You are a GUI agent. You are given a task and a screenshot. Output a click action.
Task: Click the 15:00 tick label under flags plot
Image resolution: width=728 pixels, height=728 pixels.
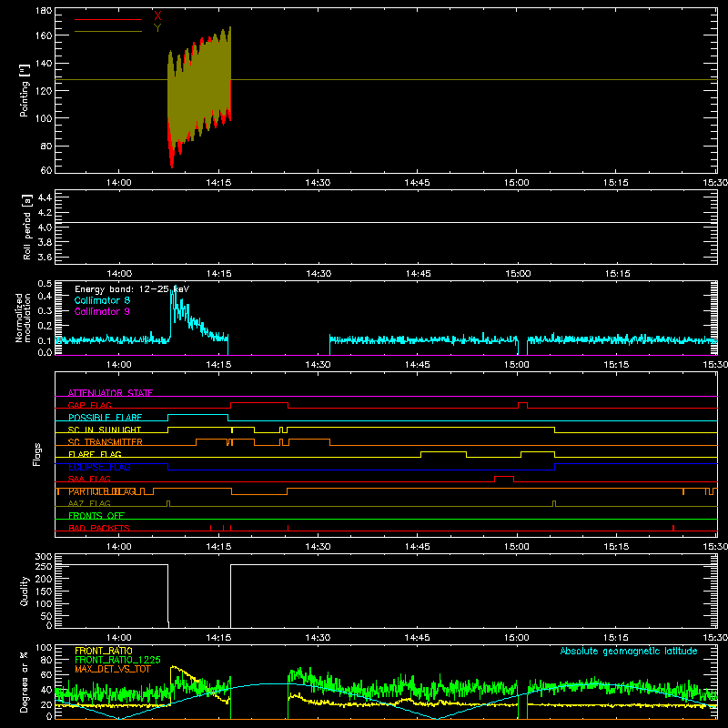click(x=517, y=547)
